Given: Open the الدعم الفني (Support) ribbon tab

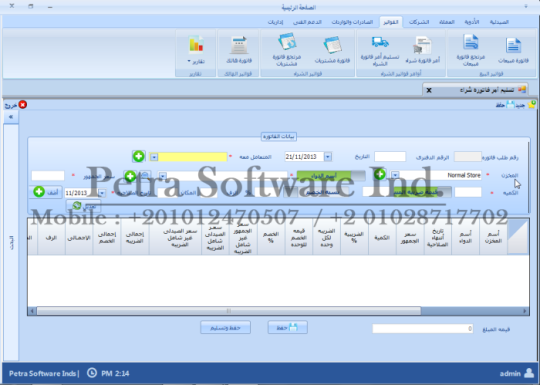Looking at the screenshot, I should point(307,22).
